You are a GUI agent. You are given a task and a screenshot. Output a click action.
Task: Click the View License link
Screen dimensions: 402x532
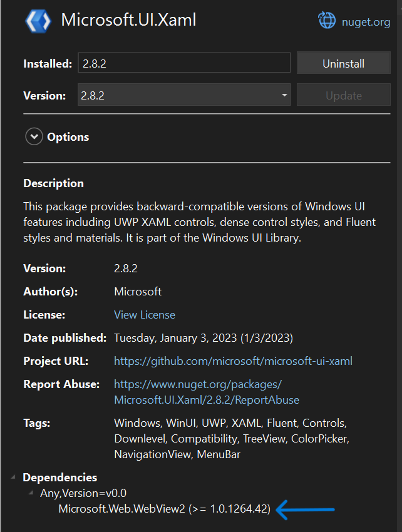click(x=145, y=314)
